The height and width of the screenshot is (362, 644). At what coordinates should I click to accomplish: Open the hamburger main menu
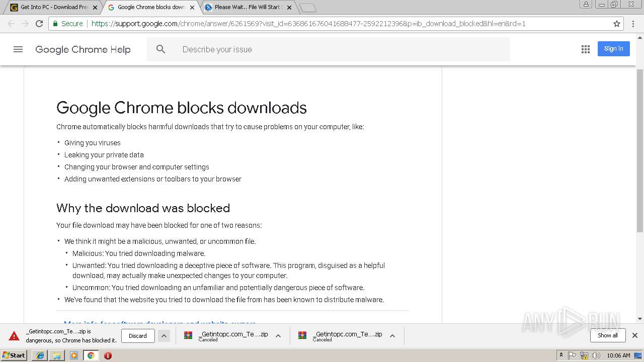pos(18,49)
